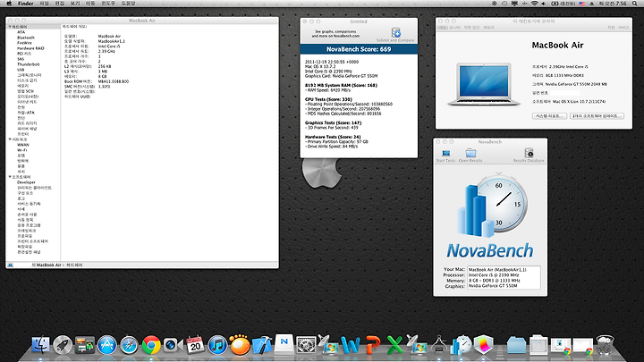Open the Finder menu
Image resolution: width=644 pixels, height=362 pixels.
25,4
